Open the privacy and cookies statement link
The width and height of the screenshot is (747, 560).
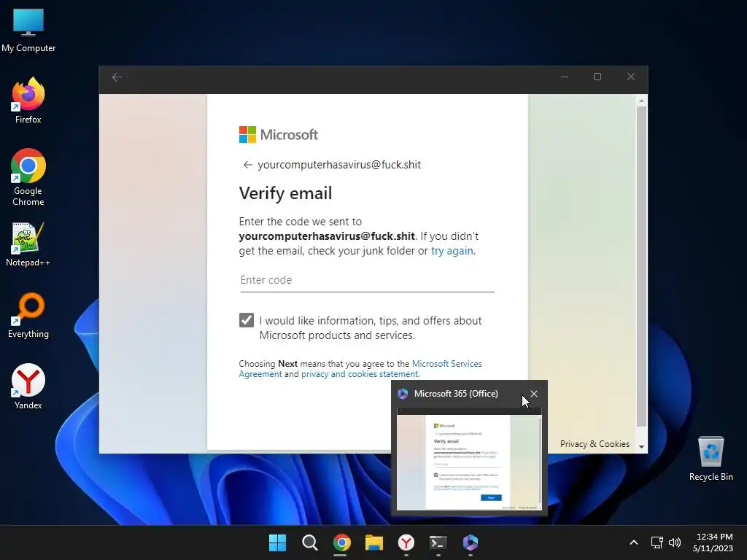pos(360,374)
